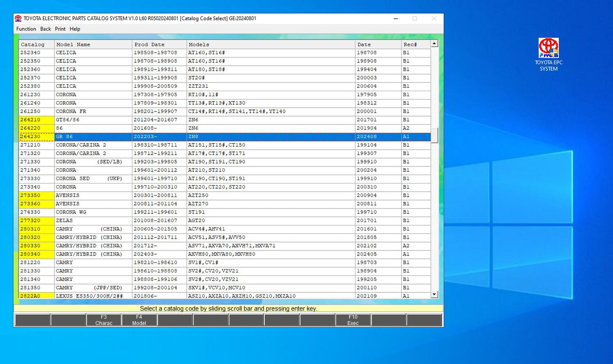613x364 pixels.
Task: Select catalog code 252340 CELICA row
Action: click(225, 53)
